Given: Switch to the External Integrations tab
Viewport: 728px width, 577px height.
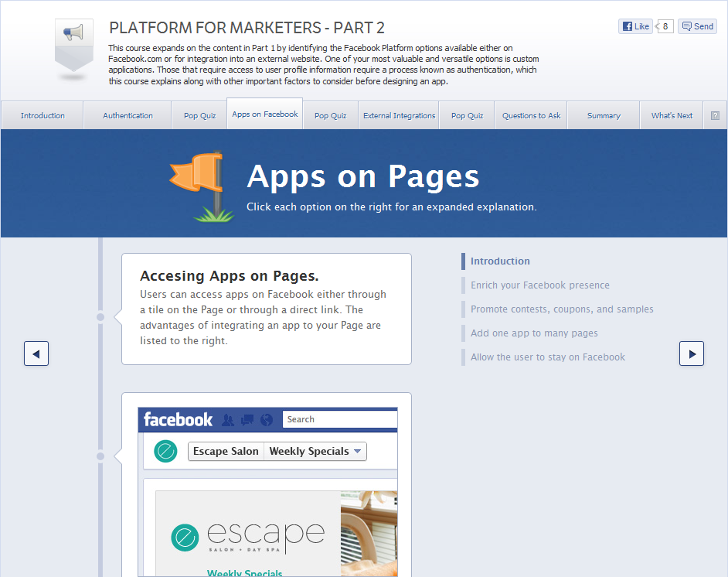Looking at the screenshot, I should coord(400,116).
